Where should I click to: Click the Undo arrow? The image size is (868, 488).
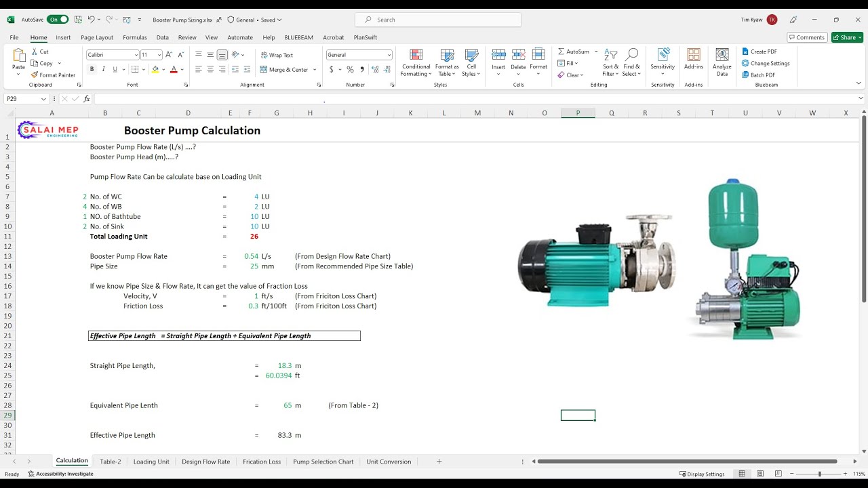[91, 20]
